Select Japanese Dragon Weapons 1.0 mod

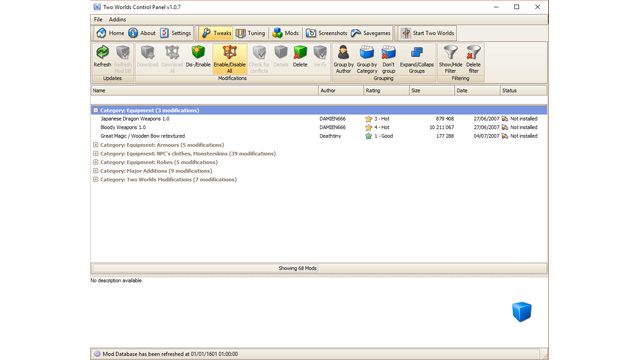(135, 119)
